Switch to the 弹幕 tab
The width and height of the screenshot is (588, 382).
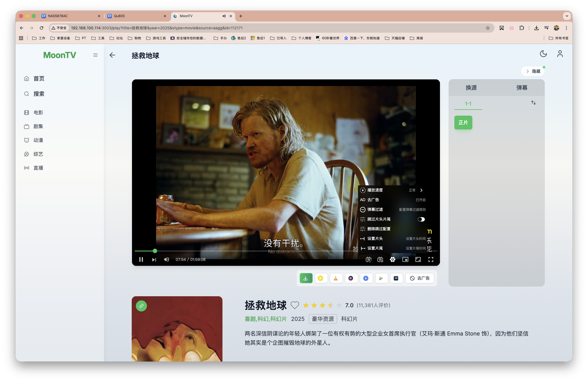(x=521, y=88)
